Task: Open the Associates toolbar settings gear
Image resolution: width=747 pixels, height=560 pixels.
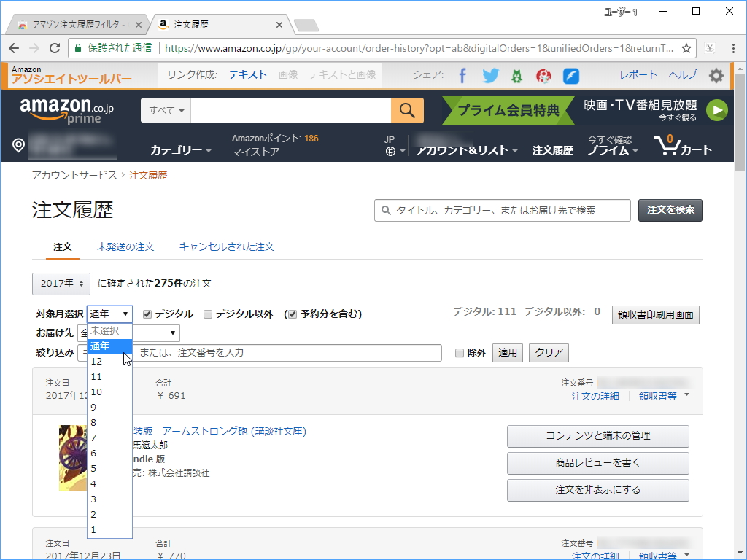Action: [x=716, y=75]
